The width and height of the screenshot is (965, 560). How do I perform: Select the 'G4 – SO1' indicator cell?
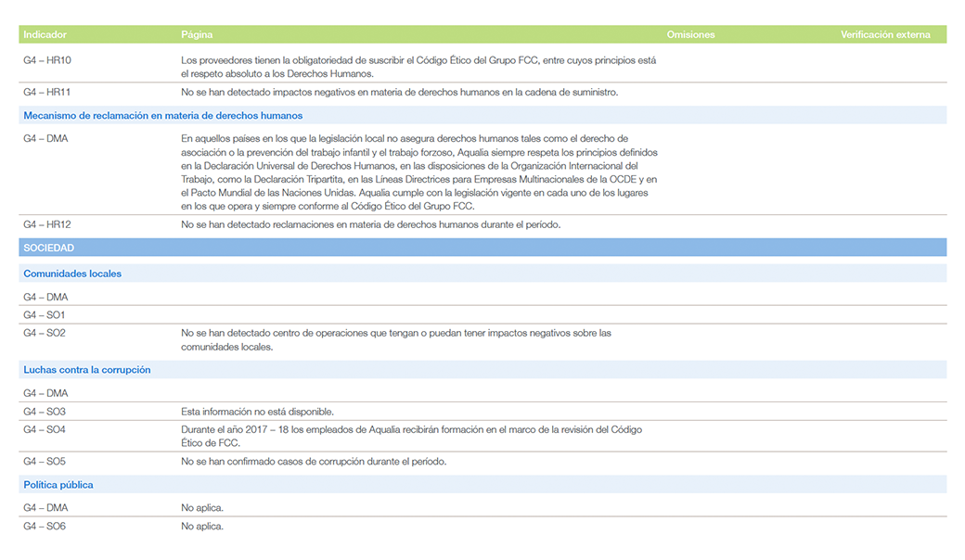coord(45,314)
